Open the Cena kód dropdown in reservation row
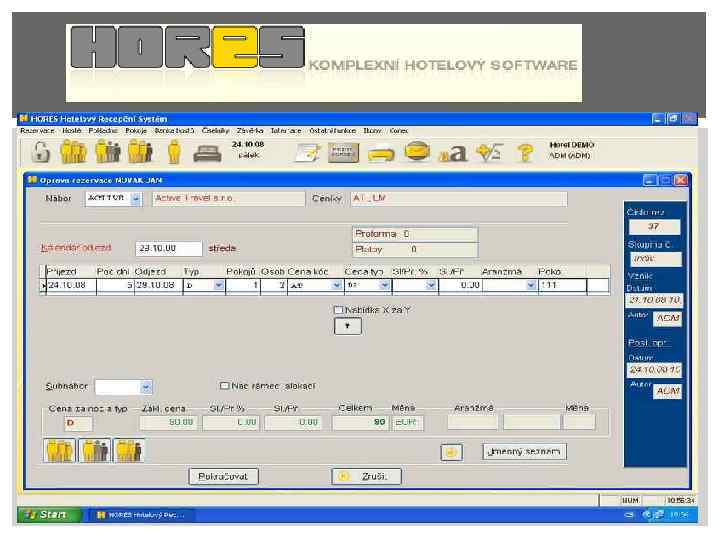The image size is (720, 540). point(337,285)
